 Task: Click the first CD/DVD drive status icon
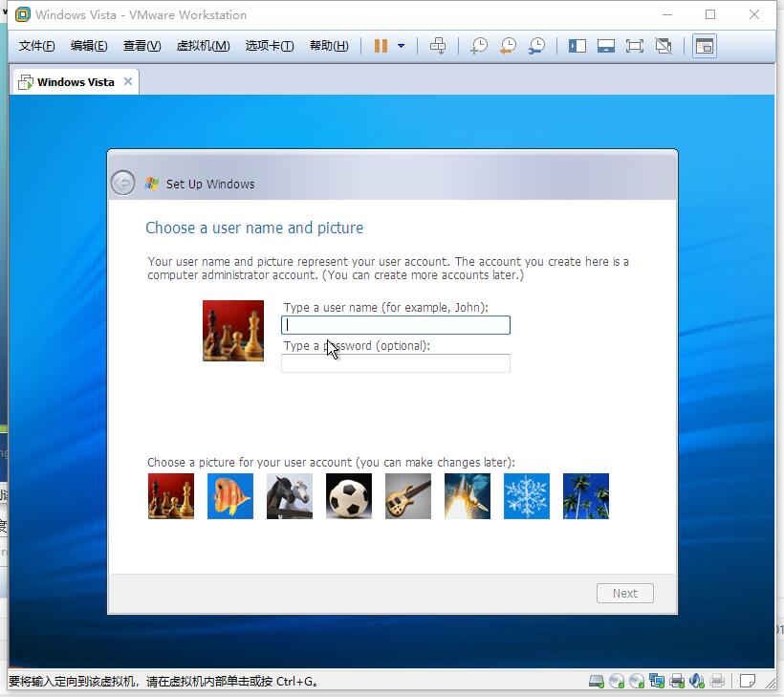click(617, 681)
